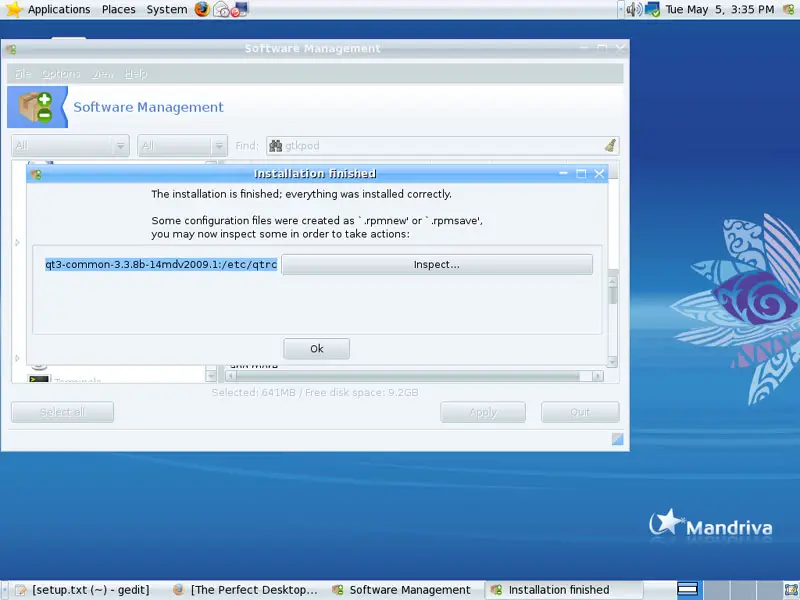Clear the Find field with broom icon
Viewport: 800px width, 600px height.
(x=610, y=146)
